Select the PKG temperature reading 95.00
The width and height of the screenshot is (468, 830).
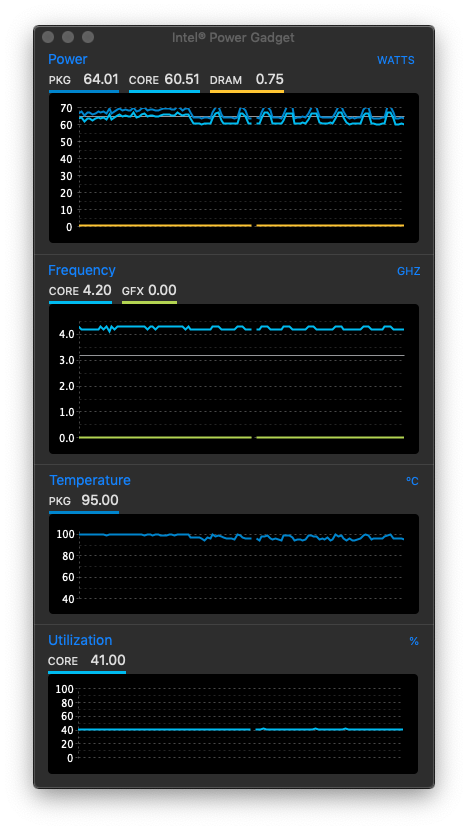pyautogui.click(x=100, y=500)
